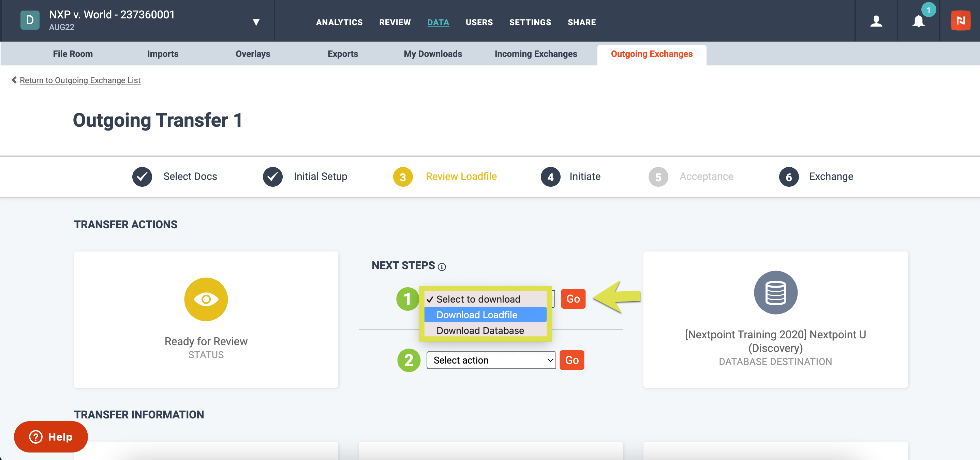Viewport: 980px width, 460px height.
Task: Click the Initial Setup step label
Action: [320, 177]
